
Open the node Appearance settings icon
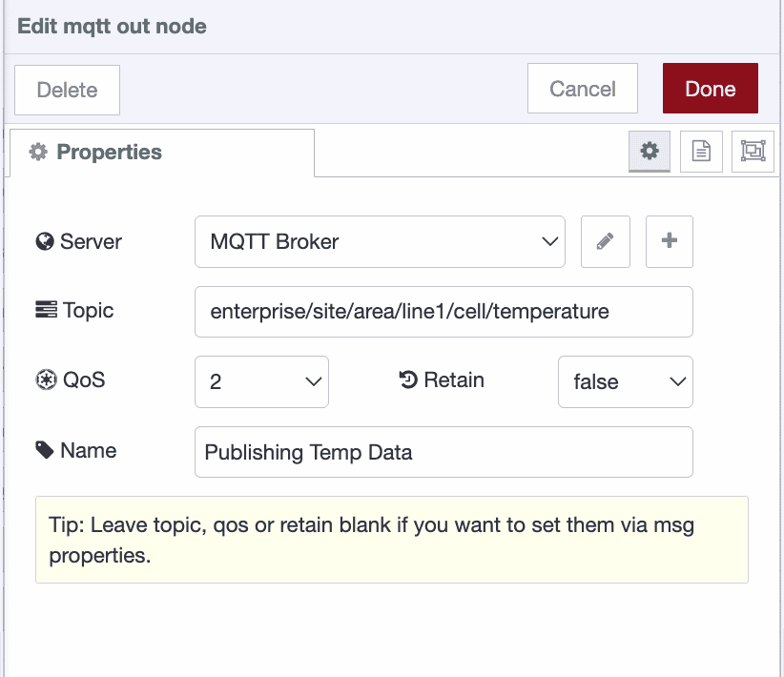click(753, 152)
